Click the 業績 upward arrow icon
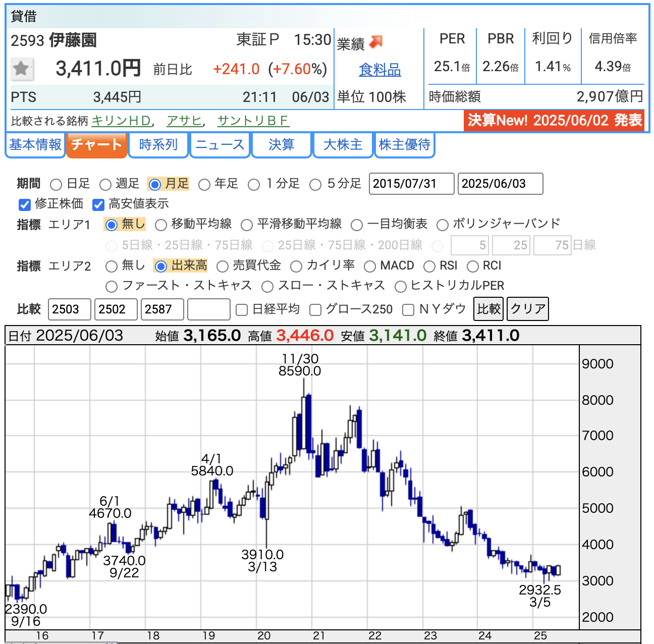Screen dimensions: 654x644 tap(375, 42)
